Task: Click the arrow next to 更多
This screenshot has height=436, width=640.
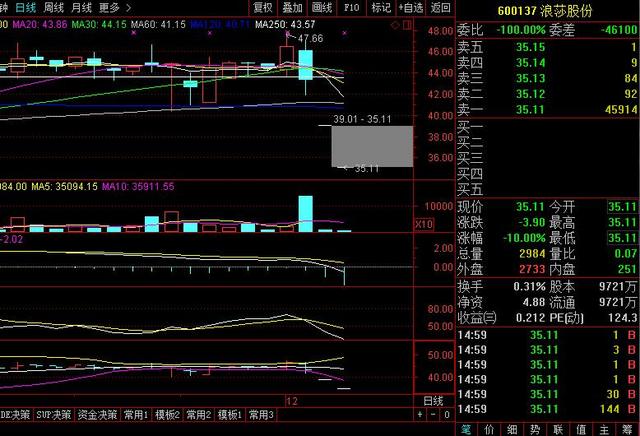Action: 129,7
